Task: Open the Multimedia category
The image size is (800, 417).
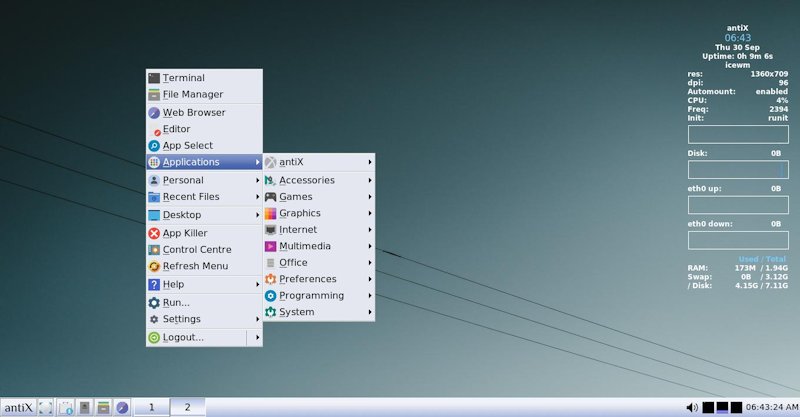Action: [319, 246]
